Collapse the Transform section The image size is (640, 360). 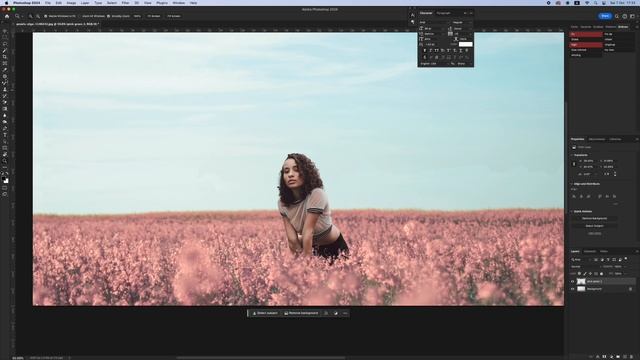(571, 155)
